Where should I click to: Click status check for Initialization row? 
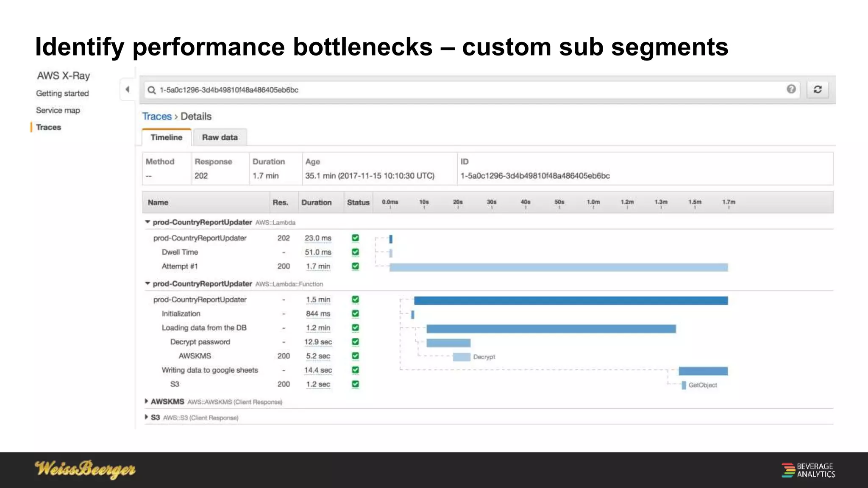[355, 313]
